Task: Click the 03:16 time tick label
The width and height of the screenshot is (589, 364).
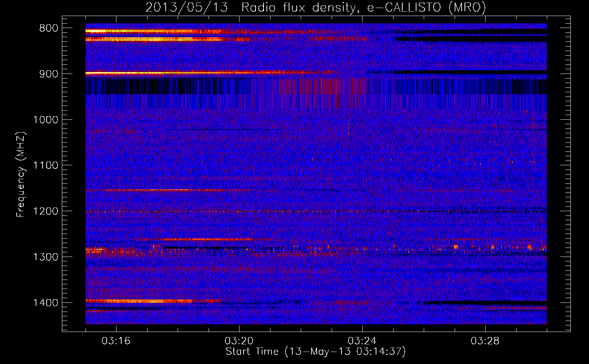Action: pos(116,341)
